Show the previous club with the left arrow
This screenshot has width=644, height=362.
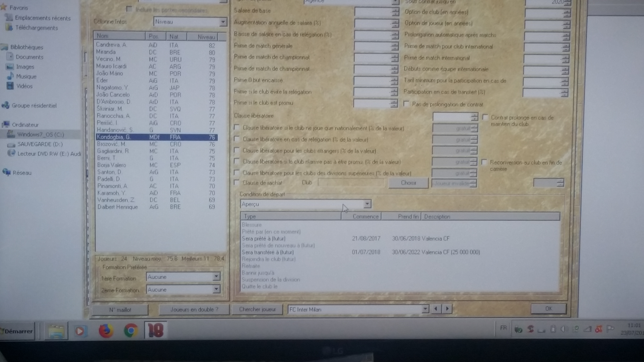(436, 309)
